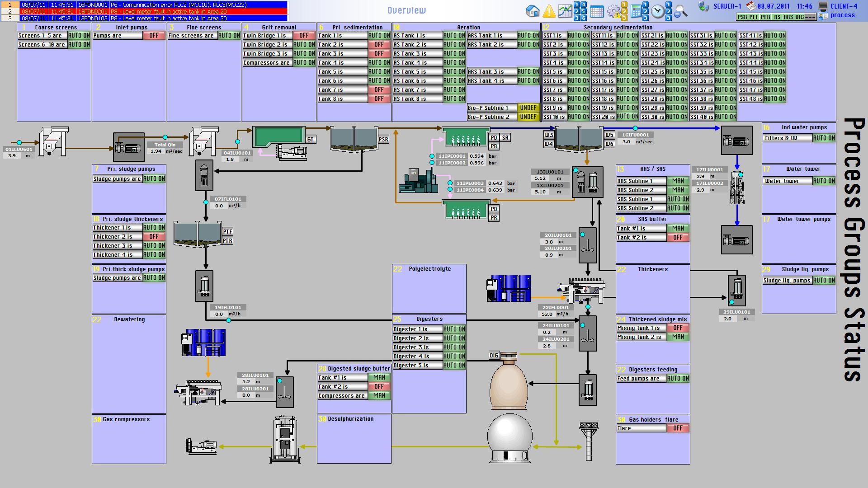868x488 pixels.
Task: Toggle Thickener 2 OFF status
Action: pyautogui.click(x=154, y=237)
